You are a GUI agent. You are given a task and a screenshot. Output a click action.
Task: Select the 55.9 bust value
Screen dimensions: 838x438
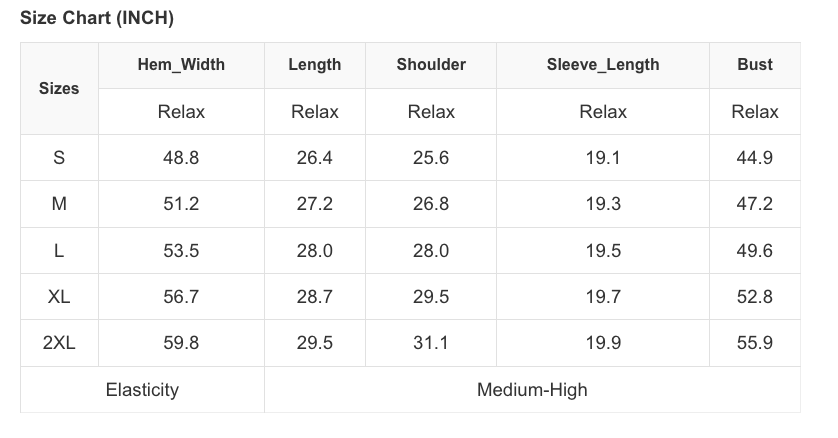(755, 343)
